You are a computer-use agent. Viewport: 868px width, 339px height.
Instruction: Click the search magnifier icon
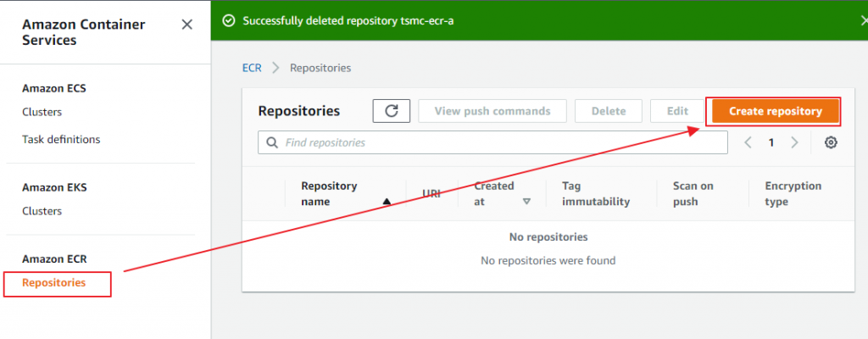point(272,142)
